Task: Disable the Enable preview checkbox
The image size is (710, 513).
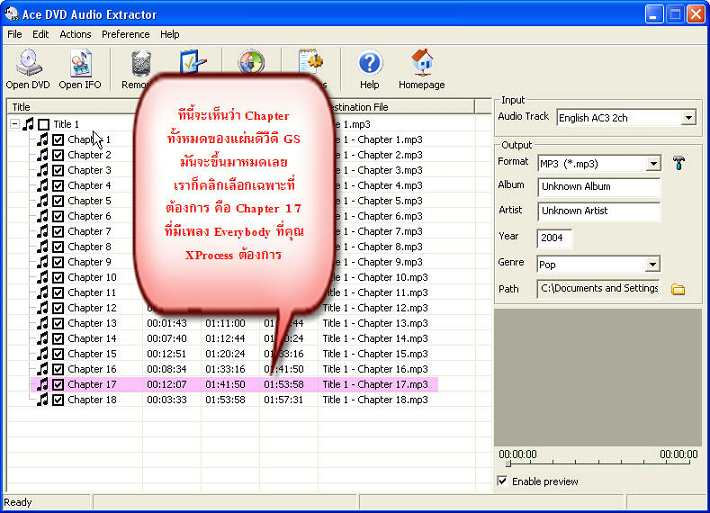Action: click(502, 481)
